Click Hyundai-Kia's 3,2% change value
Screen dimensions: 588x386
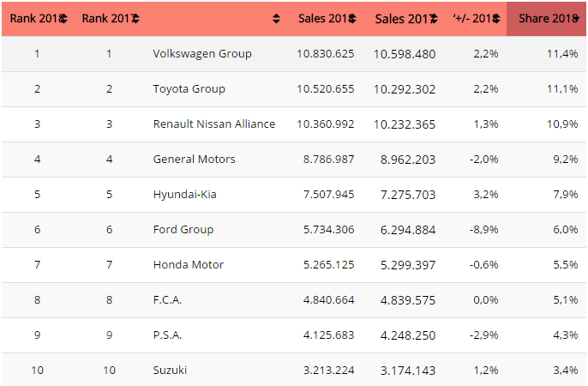tap(486, 195)
